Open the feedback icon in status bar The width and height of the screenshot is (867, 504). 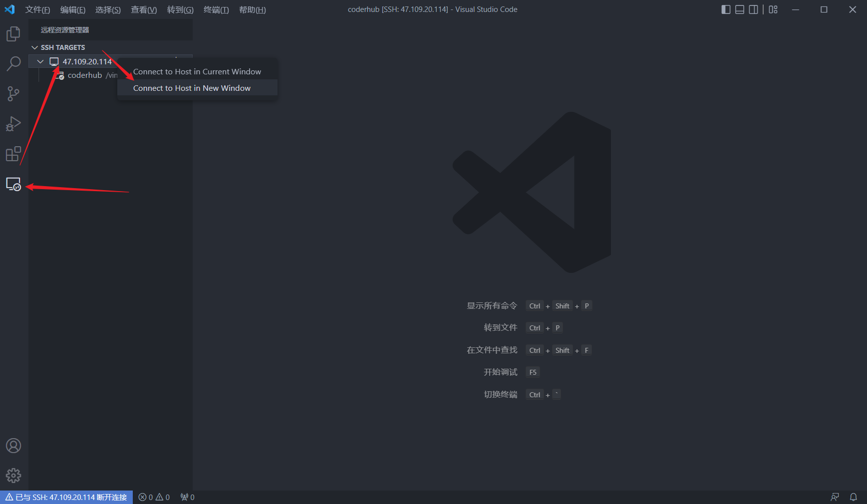click(x=835, y=497)
